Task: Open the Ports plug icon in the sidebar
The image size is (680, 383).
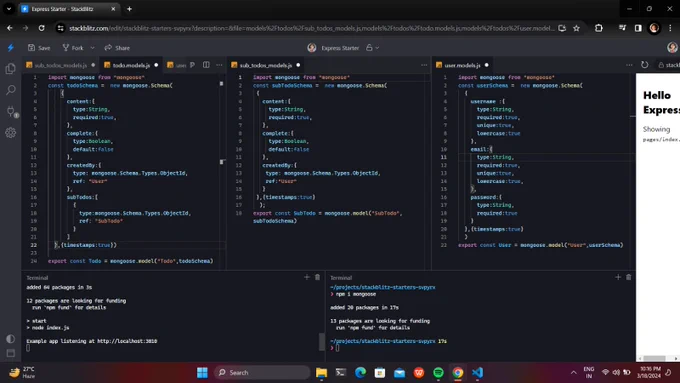Action: tap(11, 111)
